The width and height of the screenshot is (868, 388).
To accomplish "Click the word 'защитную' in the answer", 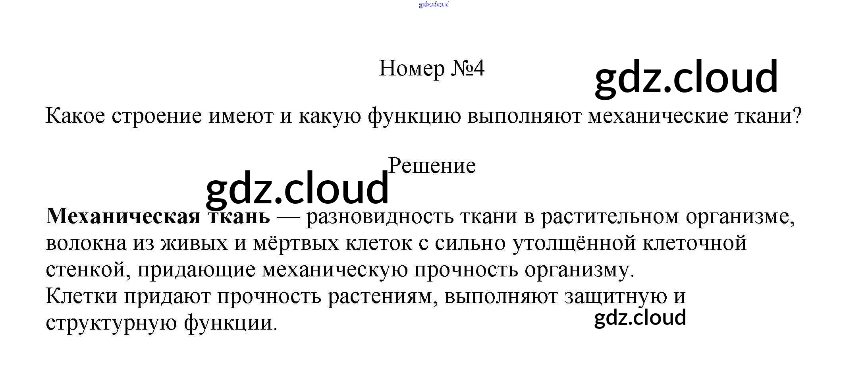I will pyautogui.click(x=615, y=296).
